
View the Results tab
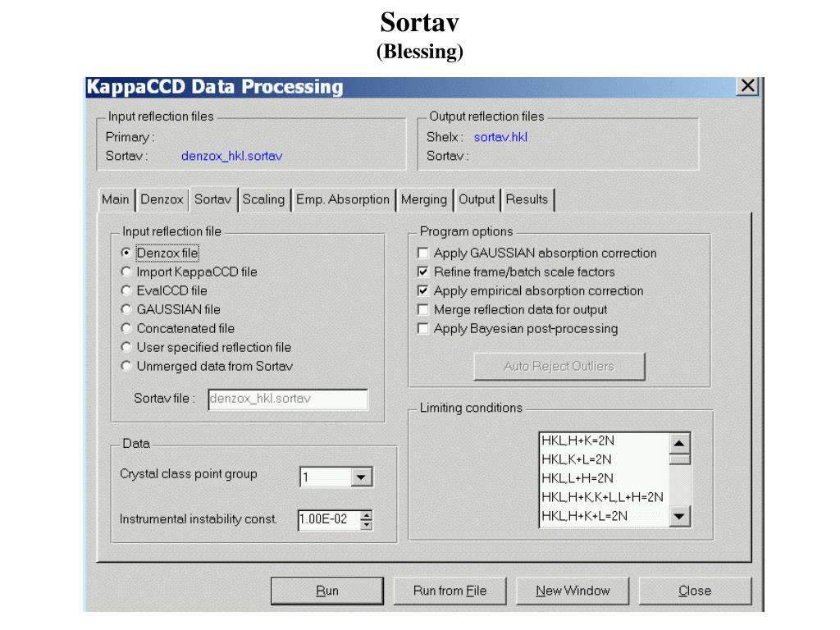pyautogui.click(x=527, y=199)
